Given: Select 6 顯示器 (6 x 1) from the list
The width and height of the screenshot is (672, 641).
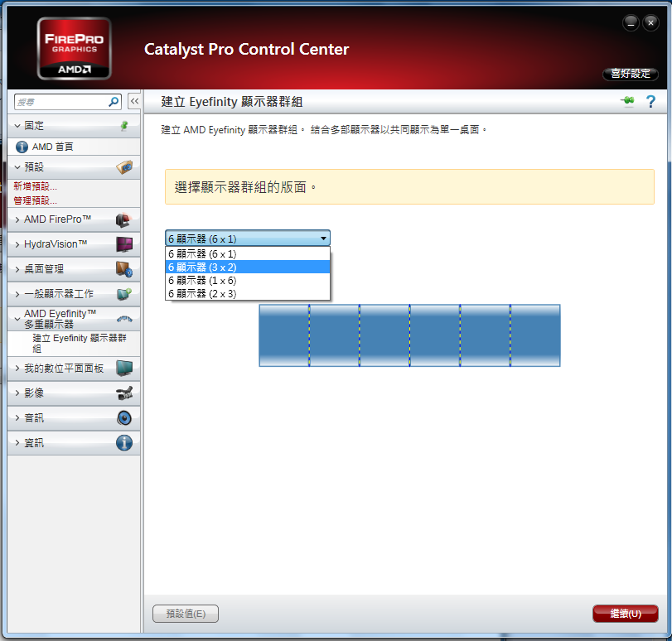Looking at the screenshot, I should click(248, 253).
